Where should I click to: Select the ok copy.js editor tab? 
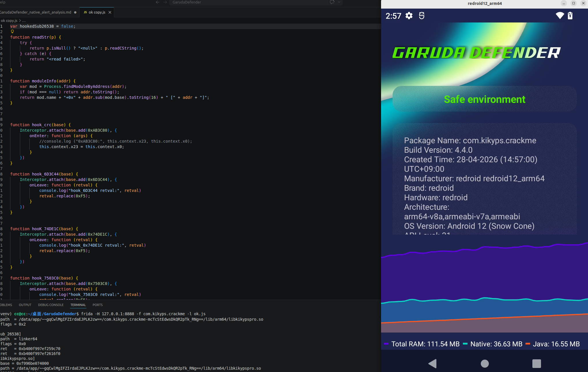97,12
